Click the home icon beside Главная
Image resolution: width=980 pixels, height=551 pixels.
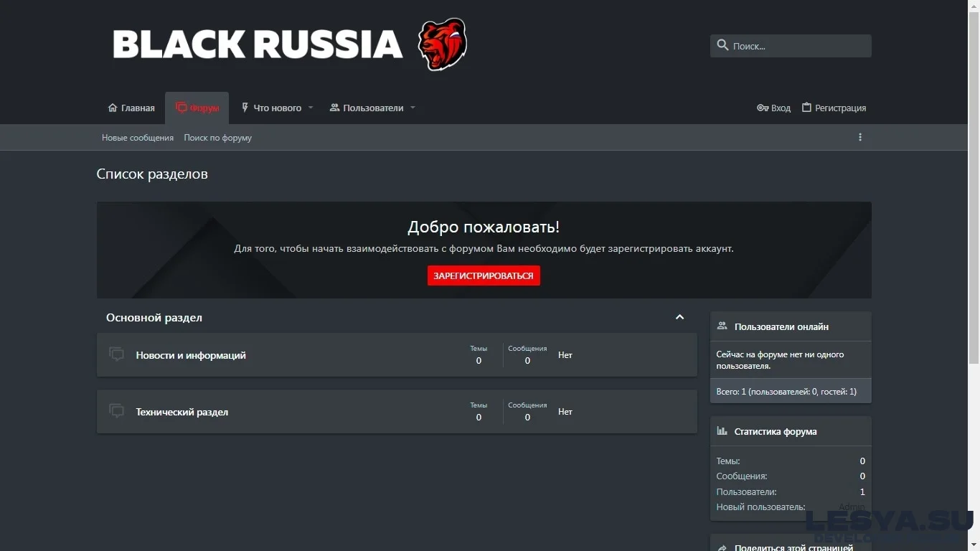[113, 107]
